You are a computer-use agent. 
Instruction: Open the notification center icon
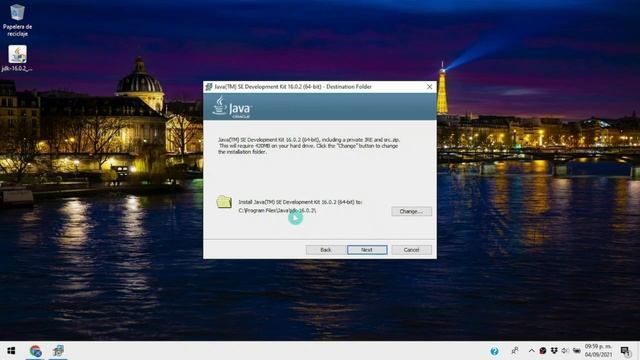click(x=625, y=351)
